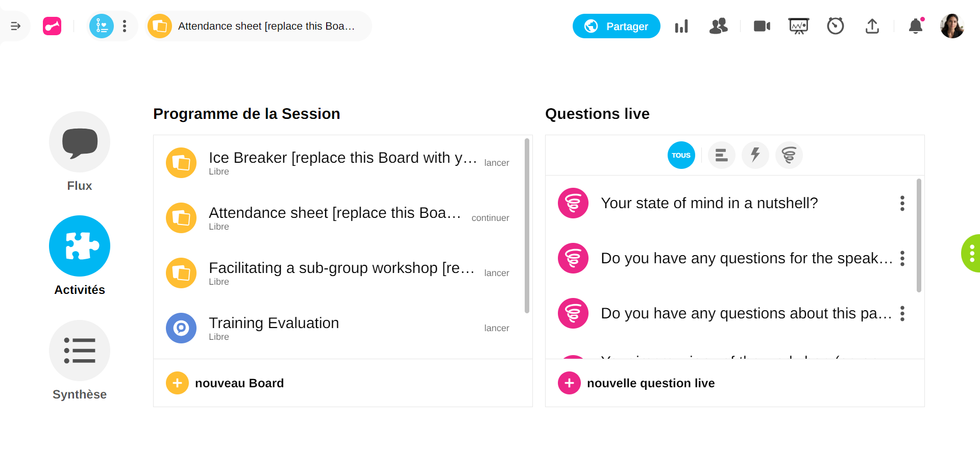Open the timer clock icon

point(835,26)
